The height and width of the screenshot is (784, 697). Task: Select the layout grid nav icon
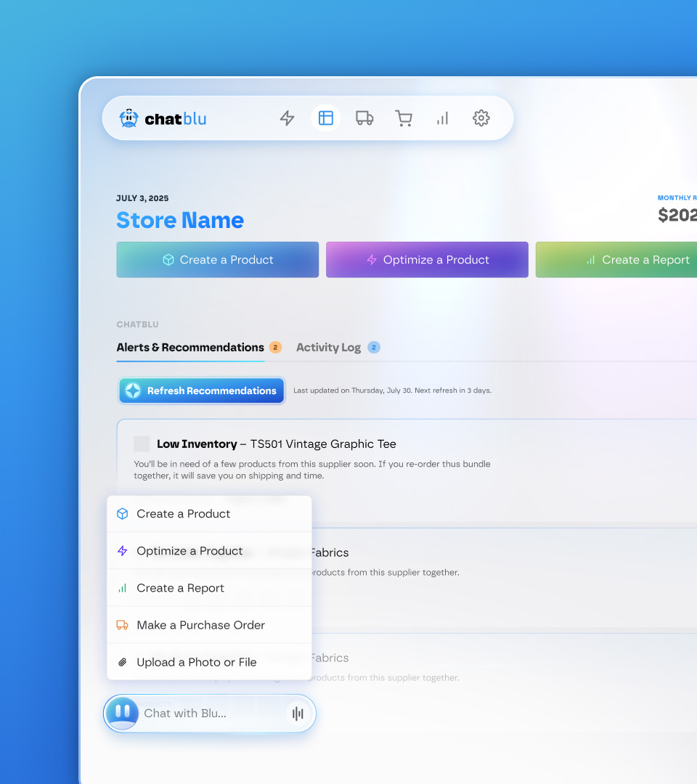pyautogui.click(x=326, y=118)
